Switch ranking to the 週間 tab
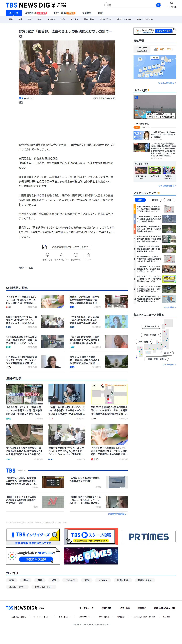The width and height of the screenshot is (182, 644). (169, 200)
